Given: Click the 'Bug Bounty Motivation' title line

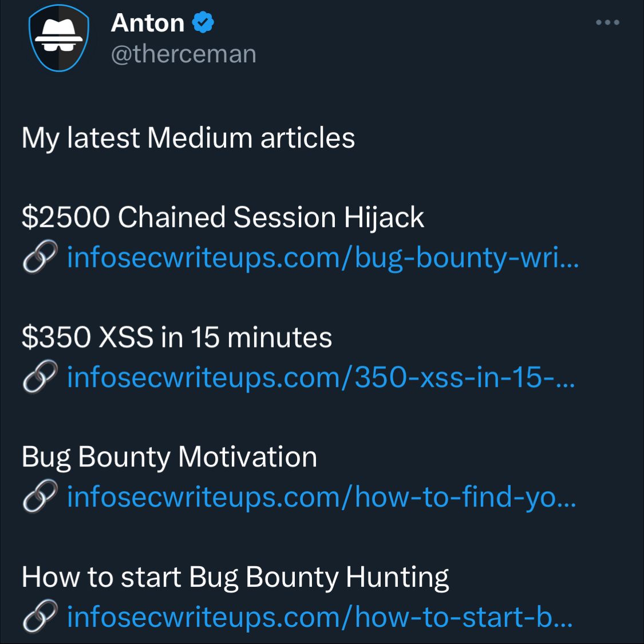Looking at the screenshot, I should pos(169,457).
